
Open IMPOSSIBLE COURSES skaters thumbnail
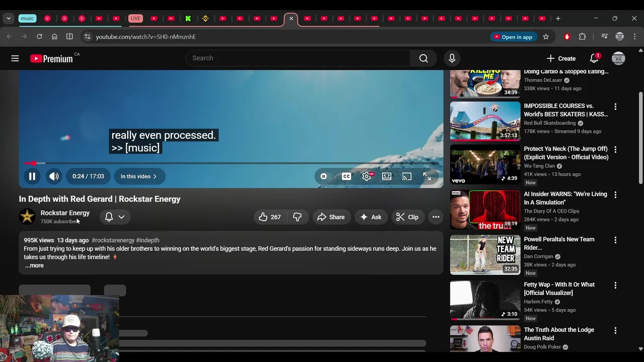pos(485,121)
